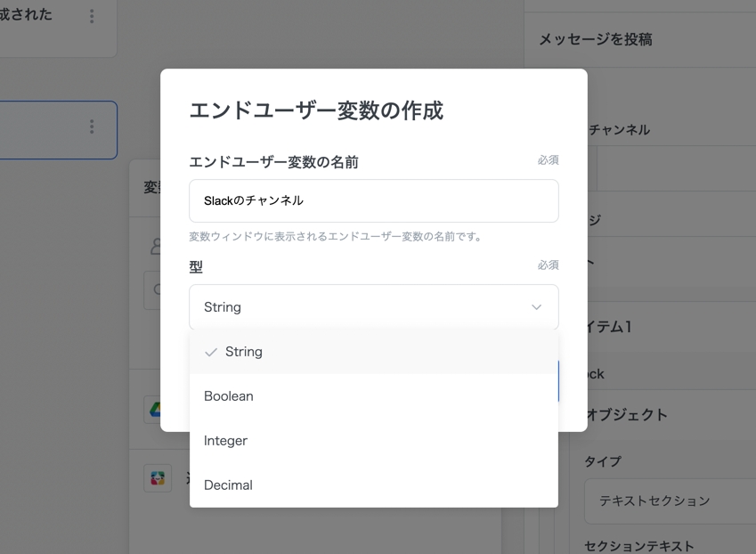The width and height of the screenshot is (756, 554).
Task: Open three-dot menu on blue-outlined card
Action: (92, 127)
